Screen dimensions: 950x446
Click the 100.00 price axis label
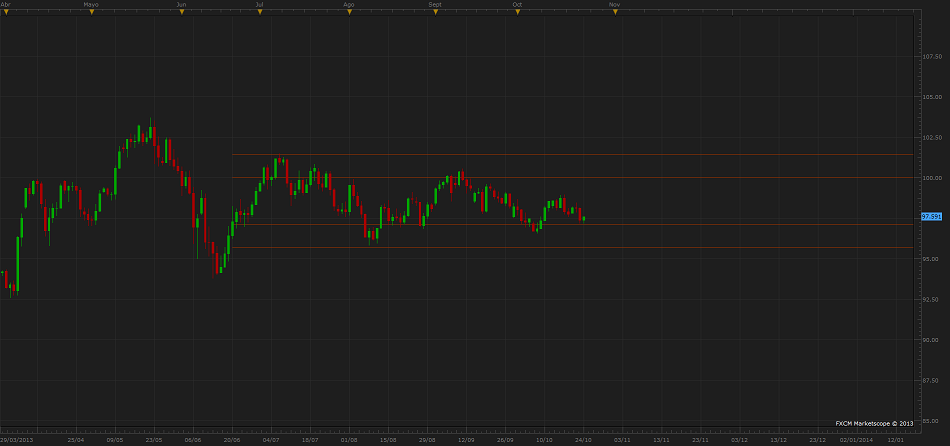pyautogui.click(x=932, y=178)
